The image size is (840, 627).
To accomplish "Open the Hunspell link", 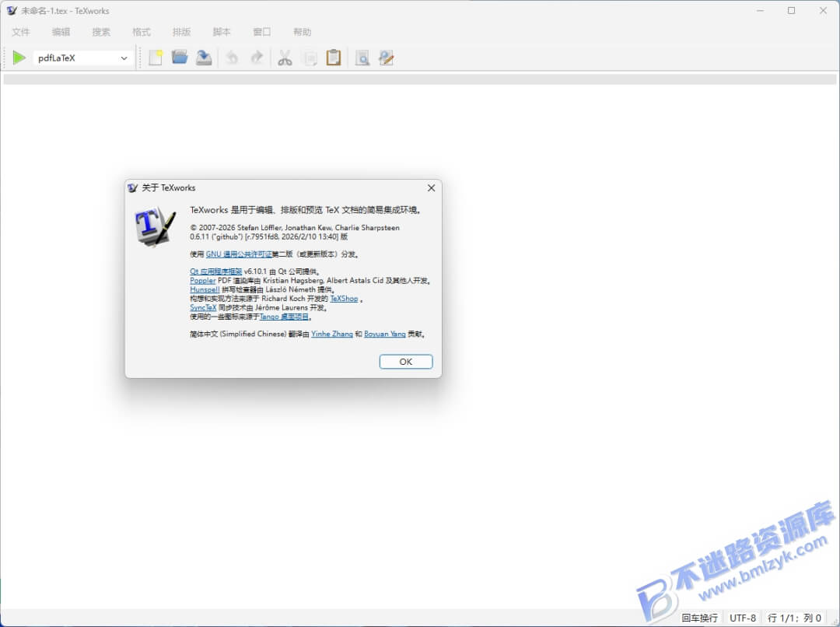I will (x=205, y=289).
